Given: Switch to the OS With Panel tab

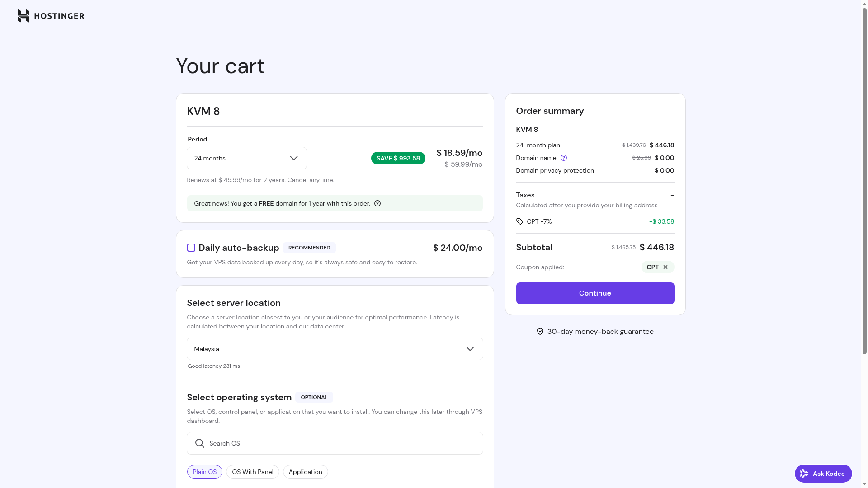Looking at the screenshot, I should [252, 472].
